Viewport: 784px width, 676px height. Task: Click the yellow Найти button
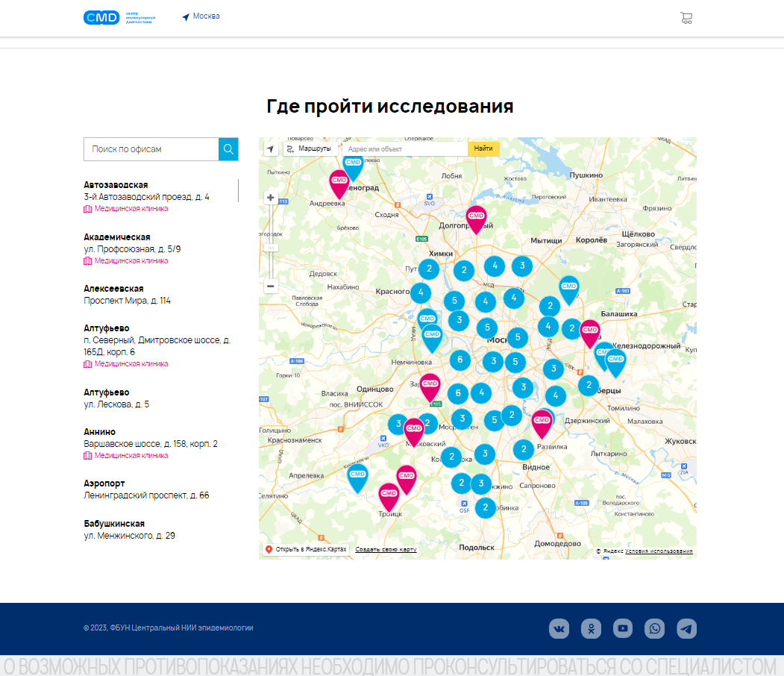coord(483,148)
